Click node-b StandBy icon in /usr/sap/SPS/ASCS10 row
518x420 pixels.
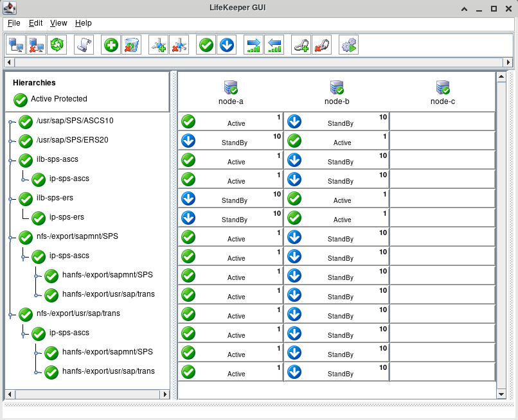[294, 121]
